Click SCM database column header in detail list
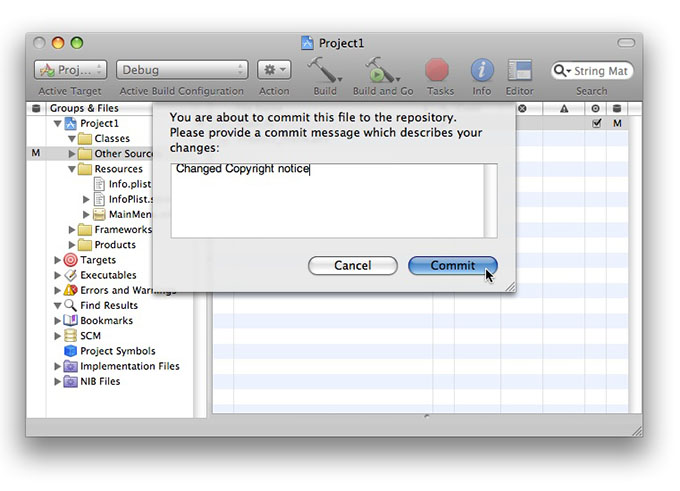Screen dimensions: 680x491 (617, 108)
